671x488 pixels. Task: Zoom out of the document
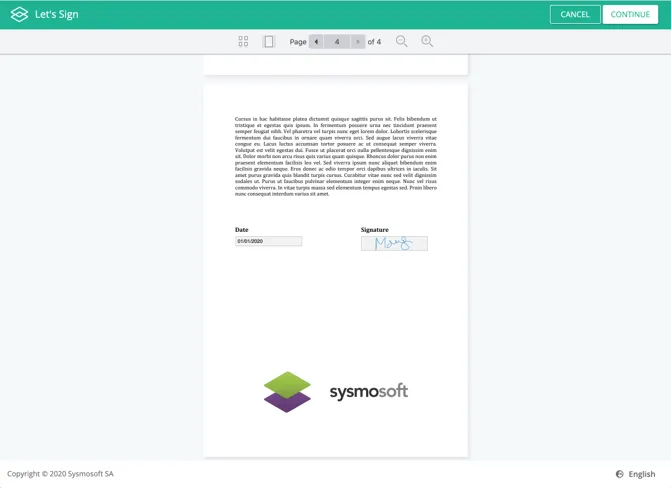(402, 42)
